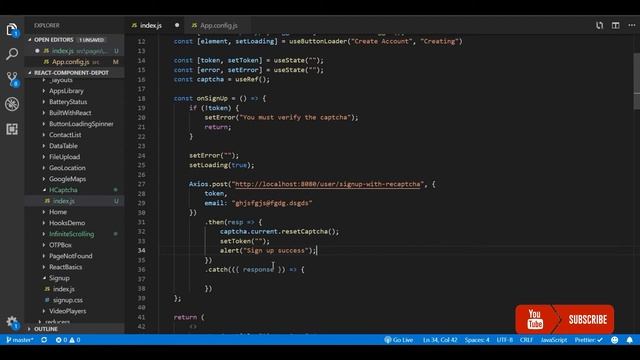Click the unsaved dot on the index.js tab
The width and height of the screenshot is (640, 360).
click(177, 25)
